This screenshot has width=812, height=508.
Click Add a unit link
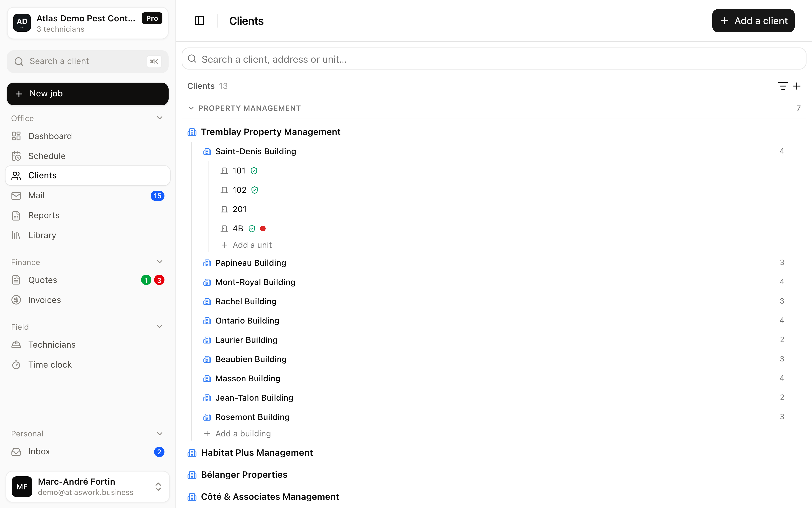pos(247,245)
